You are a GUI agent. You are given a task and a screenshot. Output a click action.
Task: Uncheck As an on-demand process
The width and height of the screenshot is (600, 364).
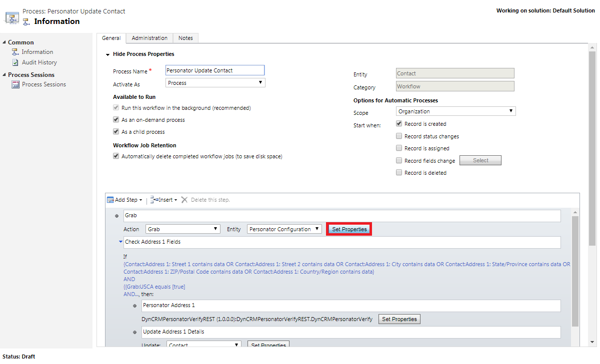116,120
